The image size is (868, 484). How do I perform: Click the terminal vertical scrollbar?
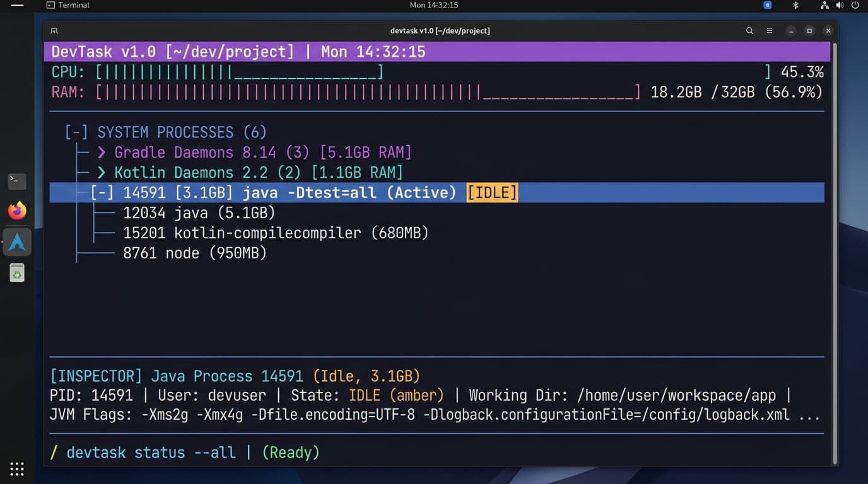coord(835,252)
